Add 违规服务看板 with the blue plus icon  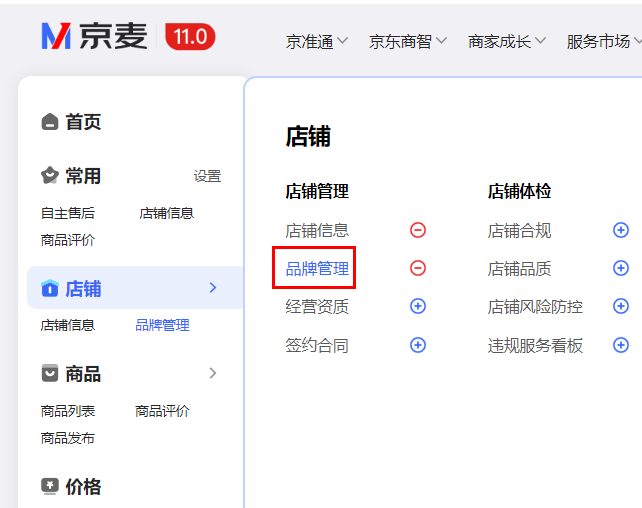621,345
